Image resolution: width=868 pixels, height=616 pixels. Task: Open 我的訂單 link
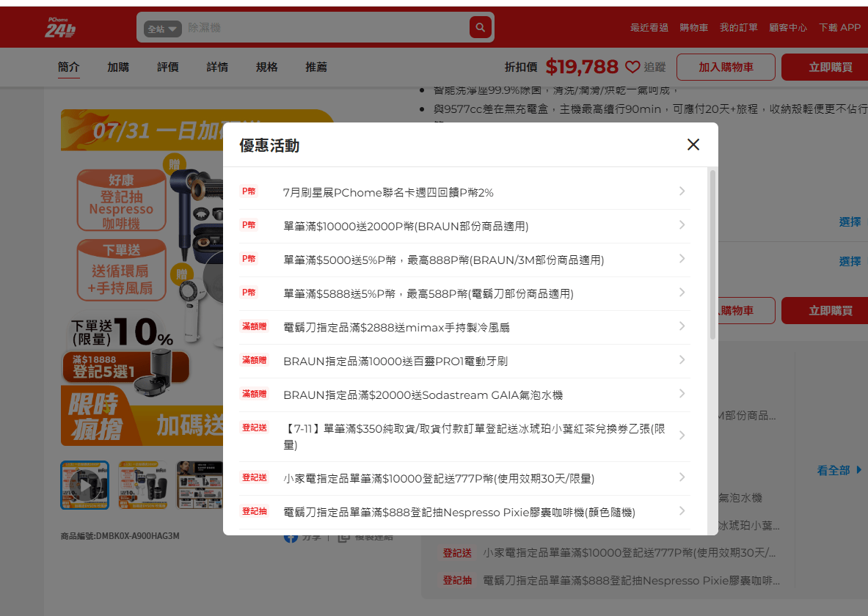click(x=738, y=28)
